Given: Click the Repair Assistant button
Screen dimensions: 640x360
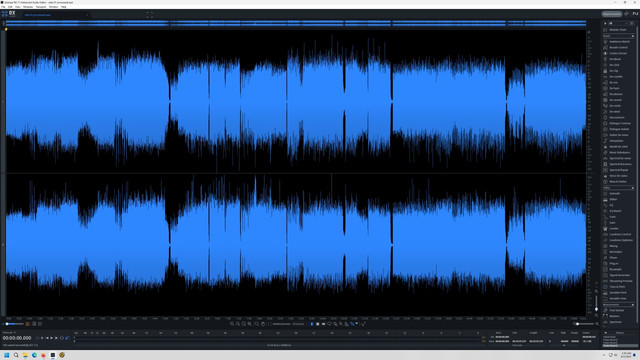Looking at the screenshot, I should point(611,14).
